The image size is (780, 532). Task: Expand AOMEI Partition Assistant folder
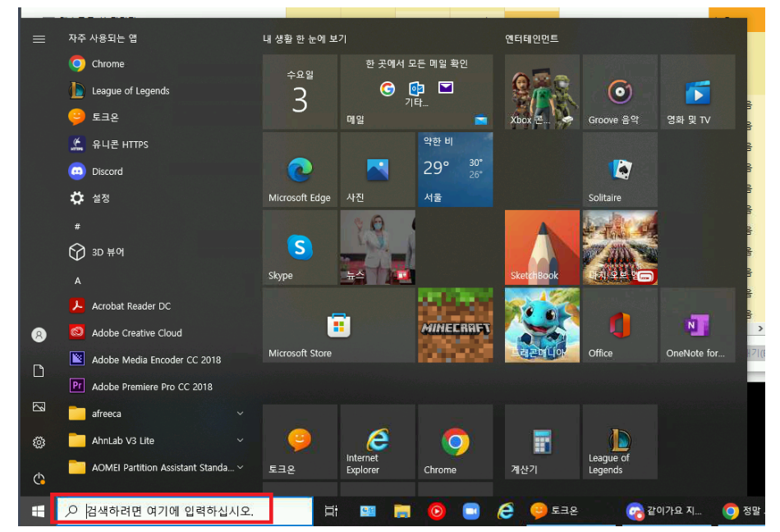pyautogui.click(x=157, y=467)
